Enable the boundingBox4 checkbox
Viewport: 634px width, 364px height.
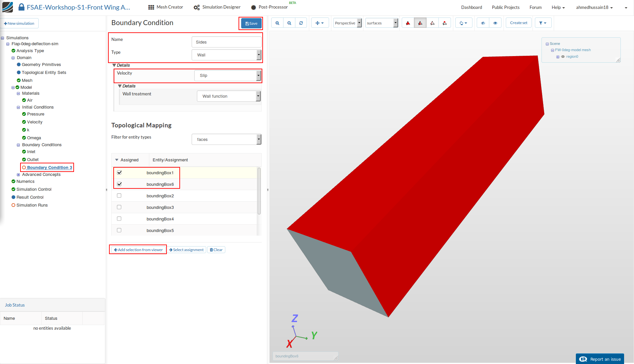click(x=119, y=219)
